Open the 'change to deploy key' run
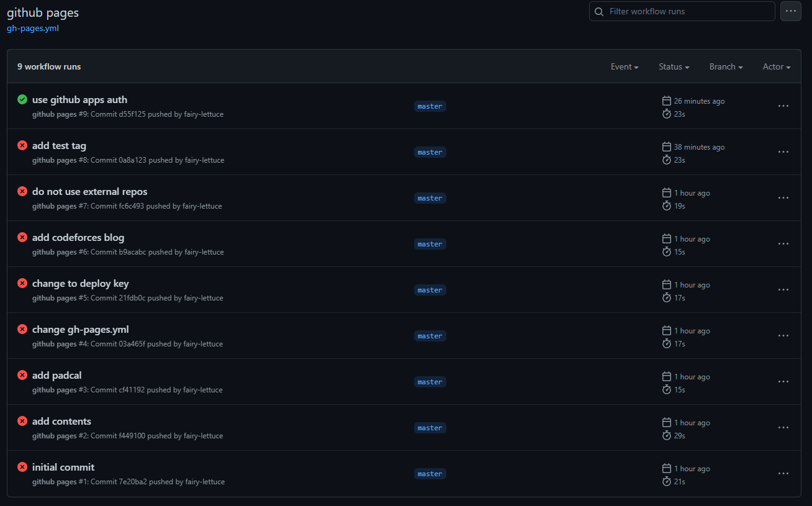Image resolution: width=812 pixels, height=506 pixels. pos(81,283)
